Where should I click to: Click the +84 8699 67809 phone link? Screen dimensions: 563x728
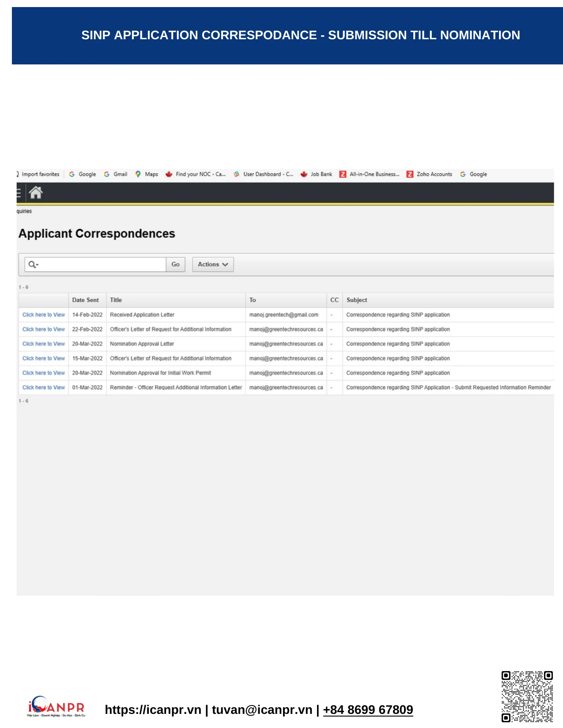pos(368,709)
